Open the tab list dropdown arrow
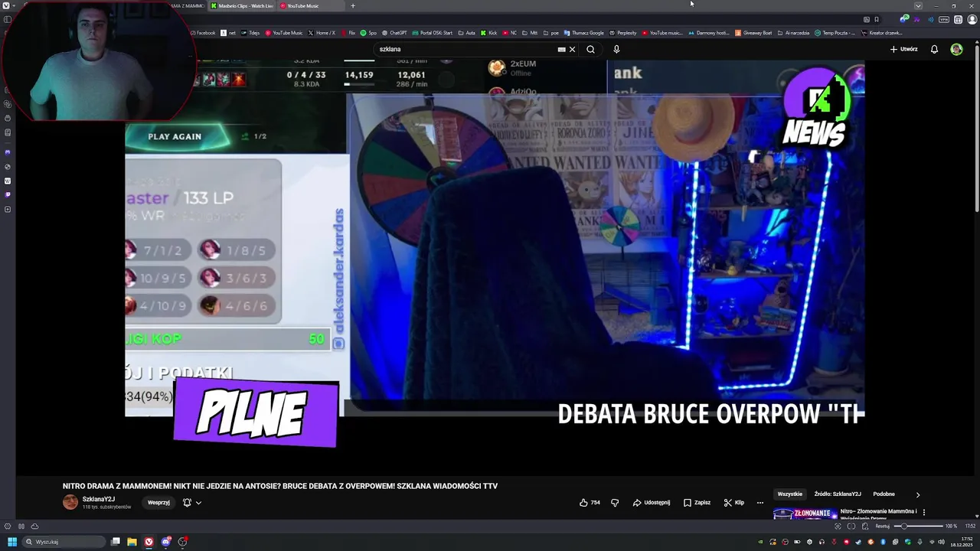This screenshot has height=551, width=980. point(918,5)
